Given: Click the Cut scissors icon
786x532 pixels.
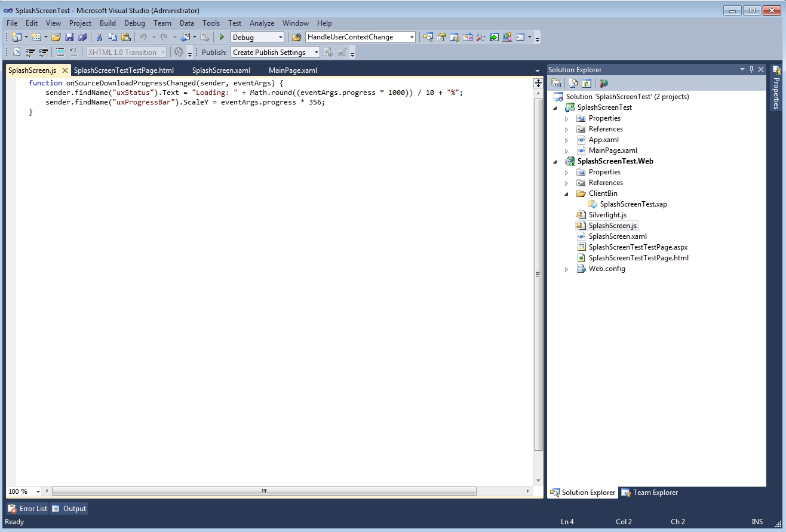Looking at the screenshot, I should pyautogui.click(x=99, y=37).
